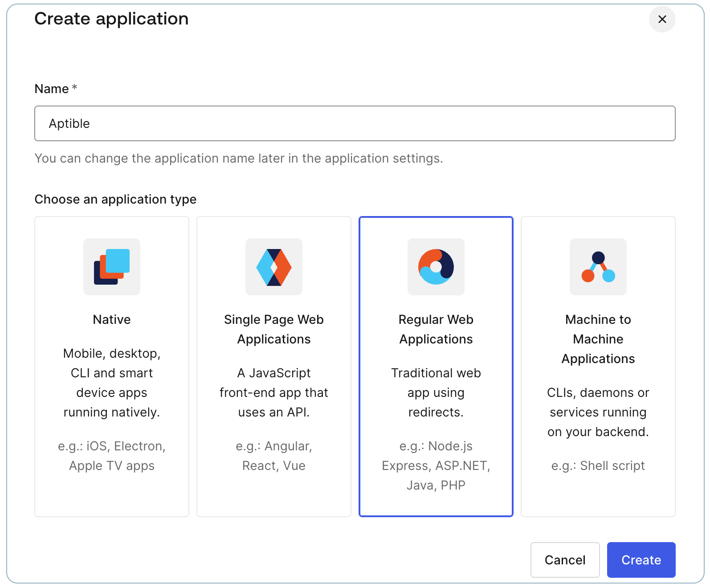The width and height of the screenshot is (710, 588).
Task: Choose Single Page Web Applications title
Action: click(x=274, y=329)
